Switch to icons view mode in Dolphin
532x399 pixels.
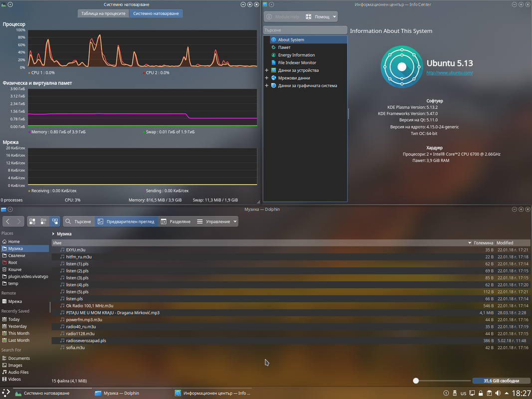32,221
